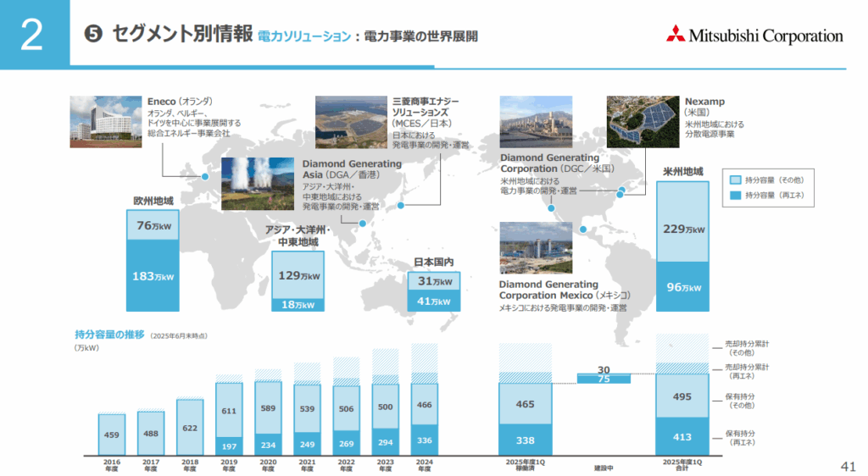The width and height of the screenshot is (868, 476).
Task: Click the 234 segment of 2020 bar
Action: (x=268, y=445)
